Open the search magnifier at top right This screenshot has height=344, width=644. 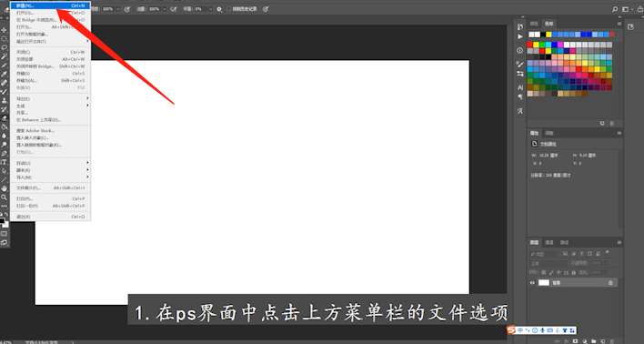(616, 10)
